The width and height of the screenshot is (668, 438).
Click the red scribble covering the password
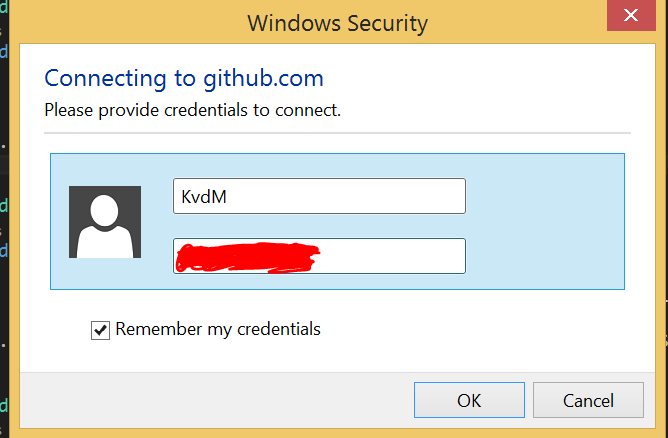pyautogui.click(x=245, y=258)
